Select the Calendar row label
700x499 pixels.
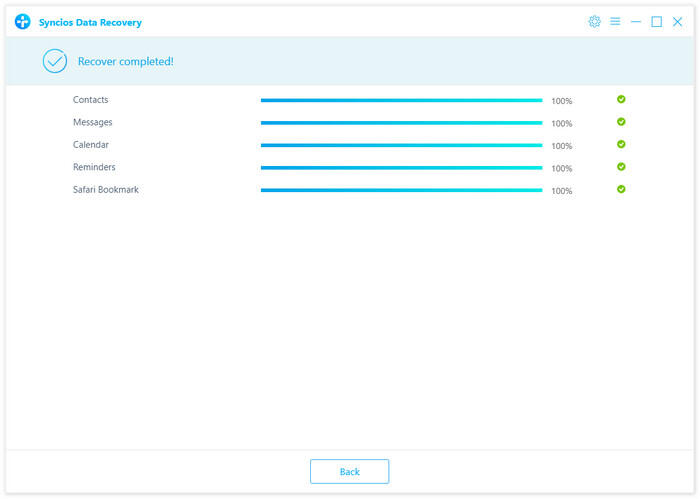pos(91,145)
